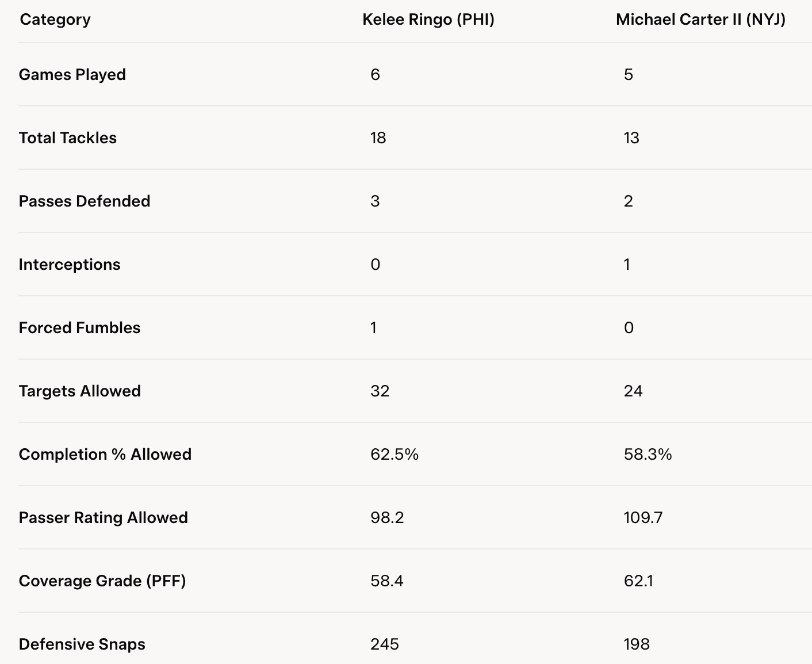Click the Defensive Snaps row label

tap(82, 644)
